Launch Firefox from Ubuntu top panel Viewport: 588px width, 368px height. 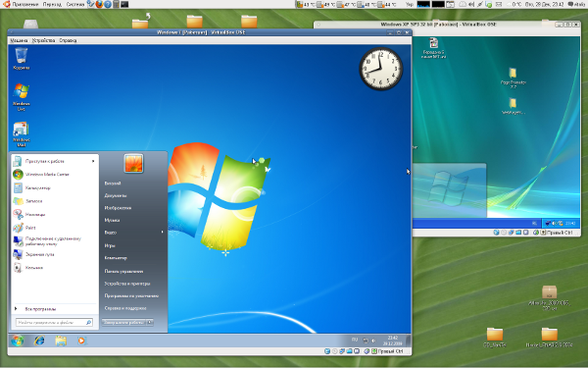pyautogui.click(x=99, y=5)
